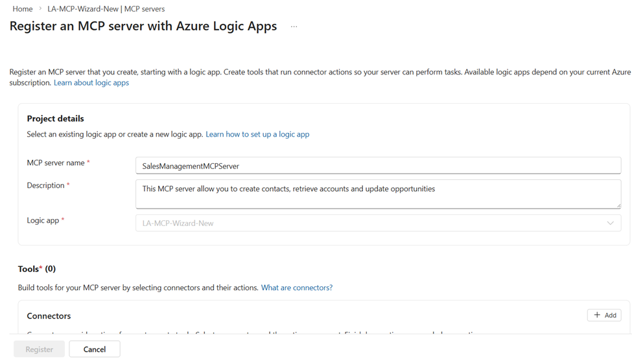Click the Logic app field label
Screen dimensions: 632x364
click(43, 220)
